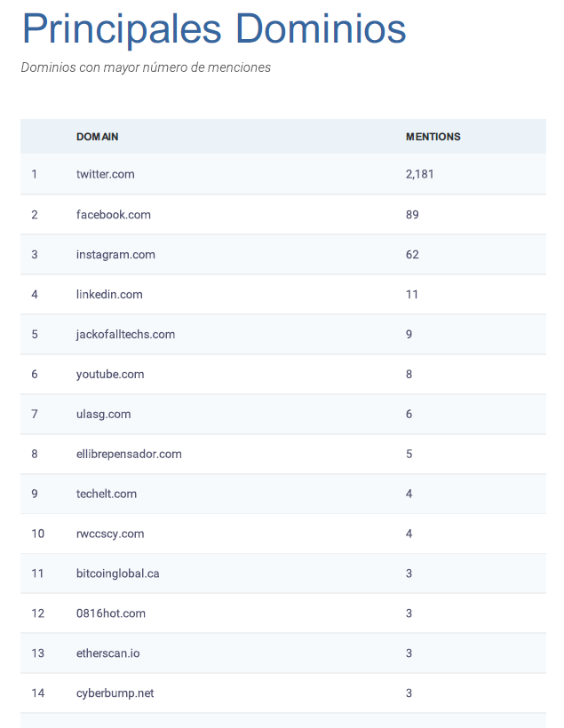Click the Principales Dominios heading
Screen dimensions: 564x728
(x=214, y=28)
